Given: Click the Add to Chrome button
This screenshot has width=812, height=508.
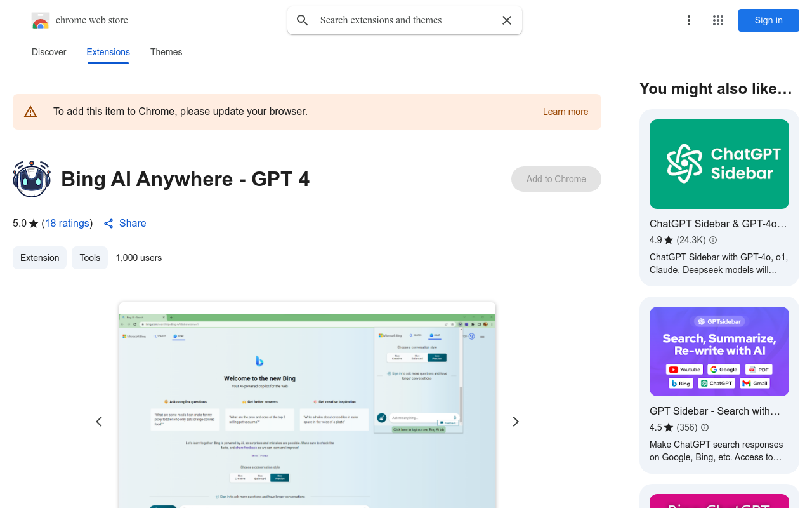Looking at the screenshot, I should pyautogui.click(x=556, y=179).
